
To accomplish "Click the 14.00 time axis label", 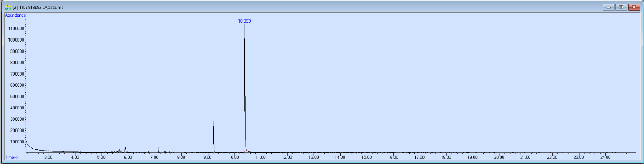I will (340, 158).
